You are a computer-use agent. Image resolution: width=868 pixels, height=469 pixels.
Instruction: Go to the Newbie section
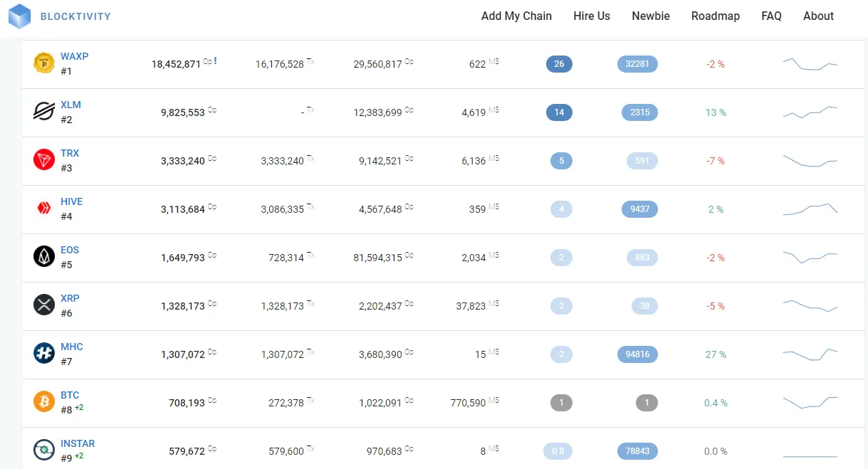(651, 16)
